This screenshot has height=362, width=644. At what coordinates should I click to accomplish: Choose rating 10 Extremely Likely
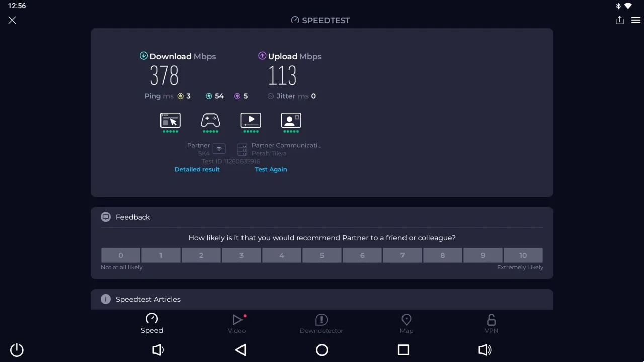(x=523, y=255)
